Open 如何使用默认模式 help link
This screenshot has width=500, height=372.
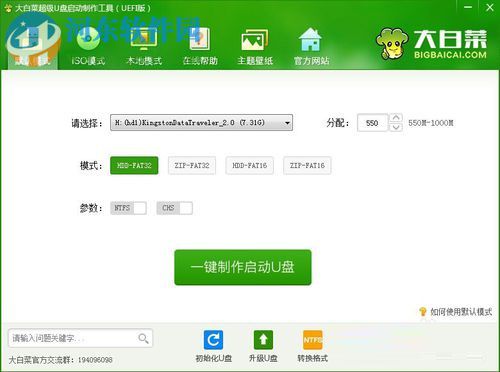click(x=456, y=312)
